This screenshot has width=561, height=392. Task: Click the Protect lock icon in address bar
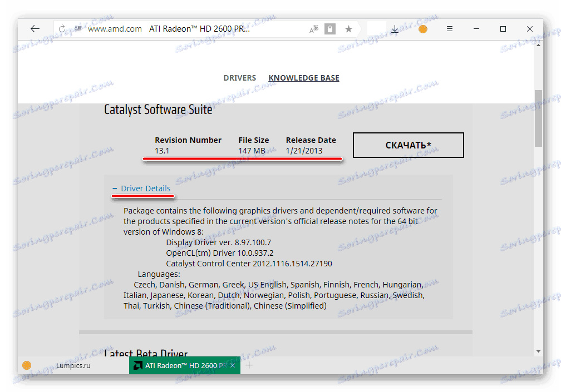point(329,28)
